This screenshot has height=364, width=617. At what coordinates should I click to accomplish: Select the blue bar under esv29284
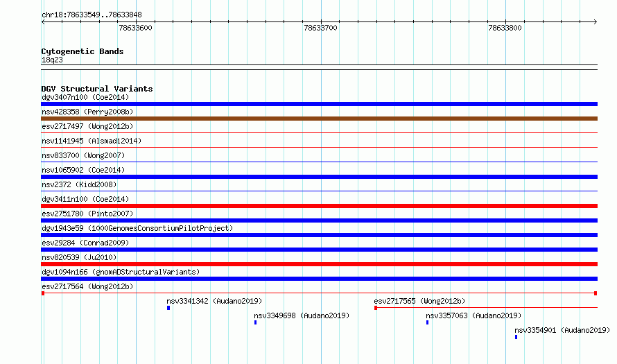click(x=319, y=250)
